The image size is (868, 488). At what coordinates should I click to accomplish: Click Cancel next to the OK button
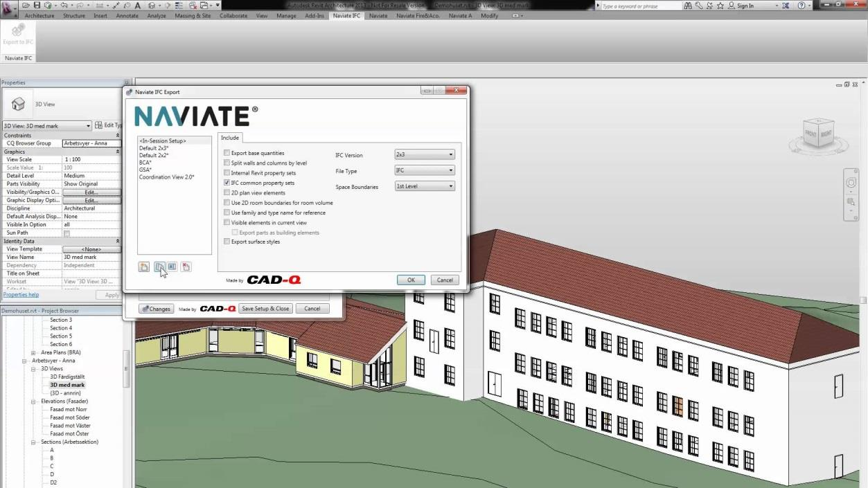click(445, 280)
